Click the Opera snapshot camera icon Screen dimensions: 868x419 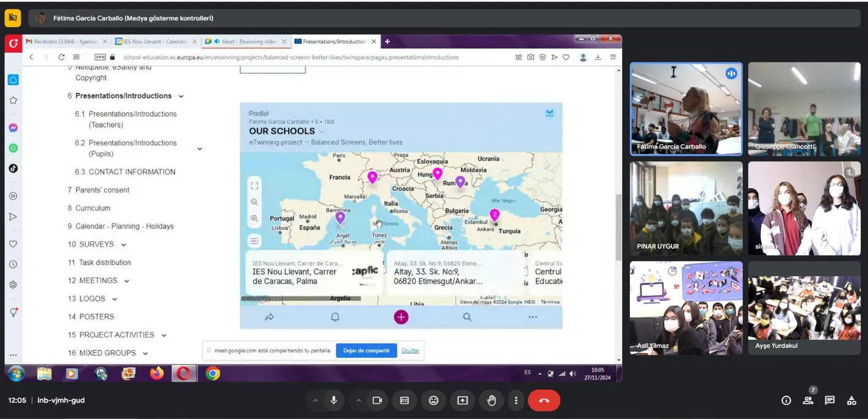[530, 57]
